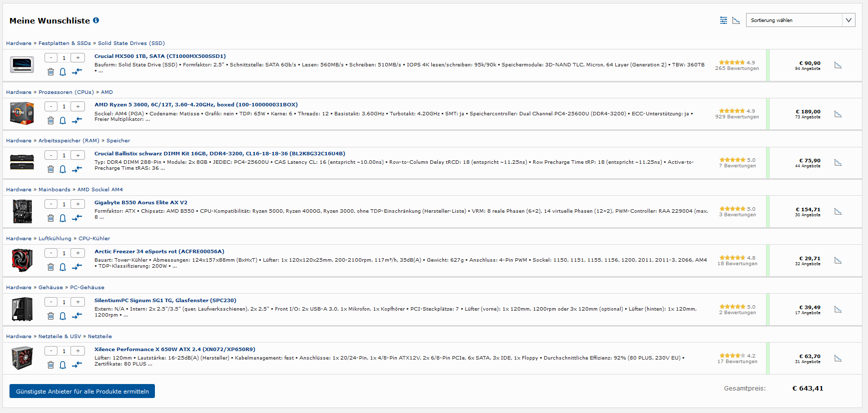Decrease quantity of Crucial MX500 with minus
868x413 pixels.
pos(51,58)
